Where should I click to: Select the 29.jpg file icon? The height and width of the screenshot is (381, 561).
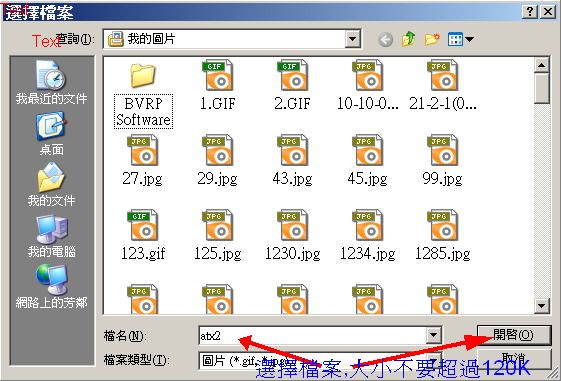(x=218, y=150)
